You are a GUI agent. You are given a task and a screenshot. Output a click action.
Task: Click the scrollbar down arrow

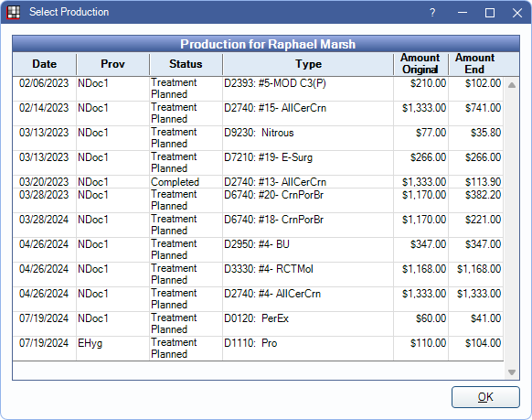click(x=512, y=372)
